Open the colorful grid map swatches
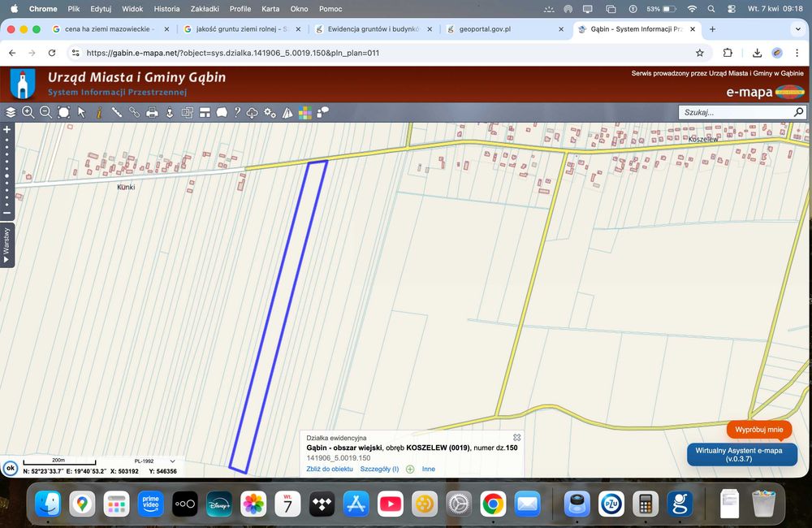 pos(305,112)
